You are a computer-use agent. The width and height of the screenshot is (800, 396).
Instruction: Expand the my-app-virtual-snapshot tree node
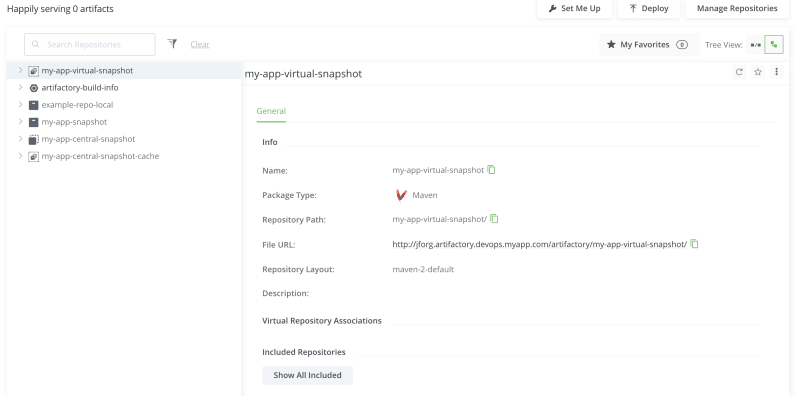tap(20, 70)
